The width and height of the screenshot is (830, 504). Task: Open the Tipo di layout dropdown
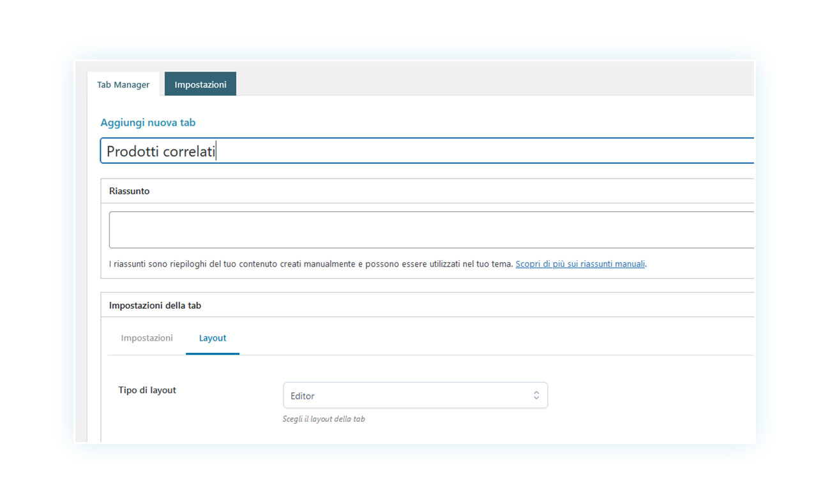pos(415,396)
